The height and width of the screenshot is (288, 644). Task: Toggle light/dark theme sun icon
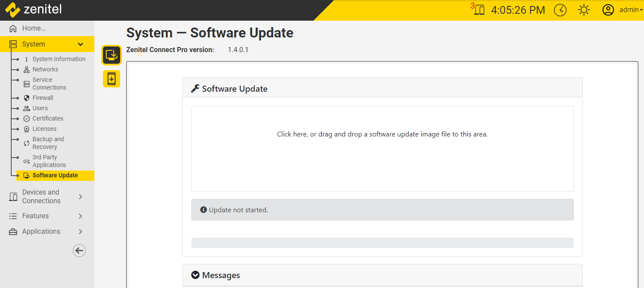[584, 10]
